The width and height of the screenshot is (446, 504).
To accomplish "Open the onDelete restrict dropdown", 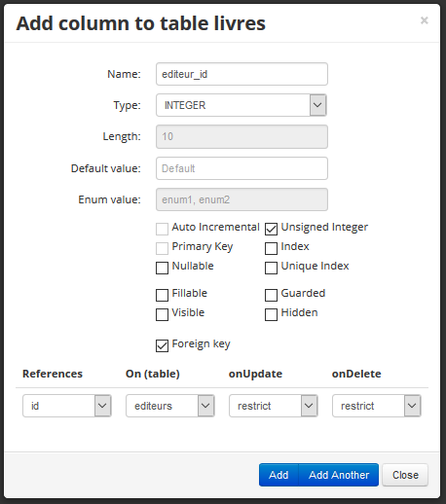I will pyautogui.click(x=377, y=406).
